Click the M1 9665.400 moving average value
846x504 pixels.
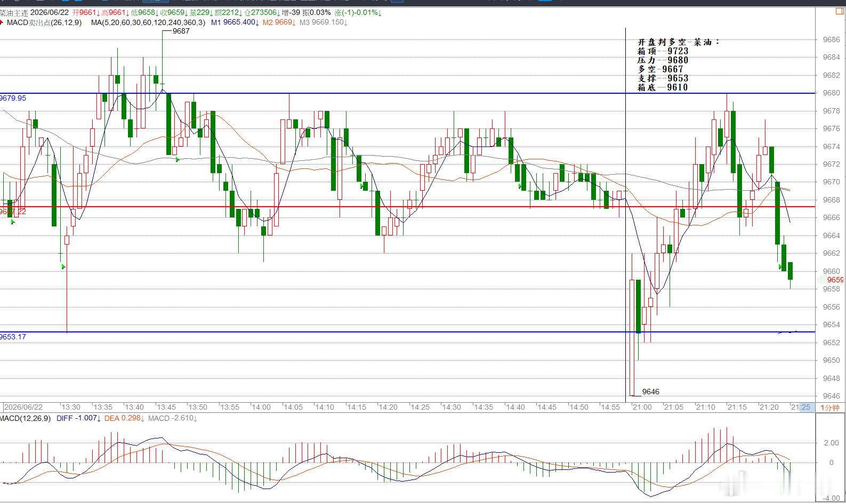(235, 22)
